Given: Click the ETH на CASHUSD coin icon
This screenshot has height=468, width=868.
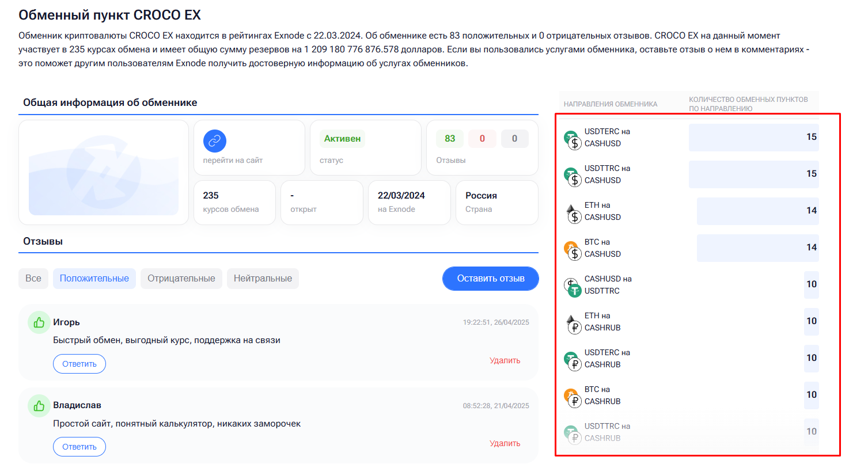Looking at the screenshot, I should [x=573, y=214].
